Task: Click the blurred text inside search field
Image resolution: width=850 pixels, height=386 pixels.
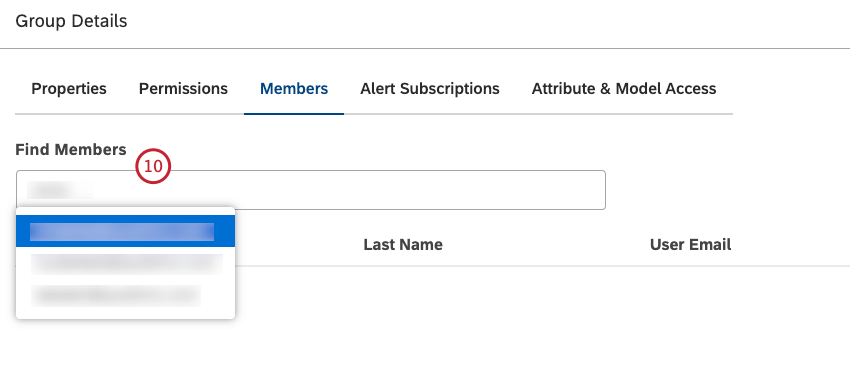Action: click(x=60, y=190)
